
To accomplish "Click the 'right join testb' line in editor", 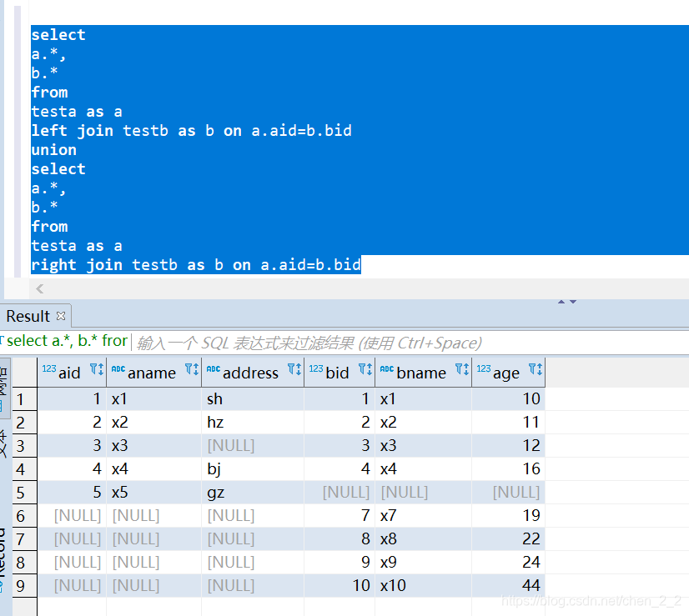I will 196,265.
